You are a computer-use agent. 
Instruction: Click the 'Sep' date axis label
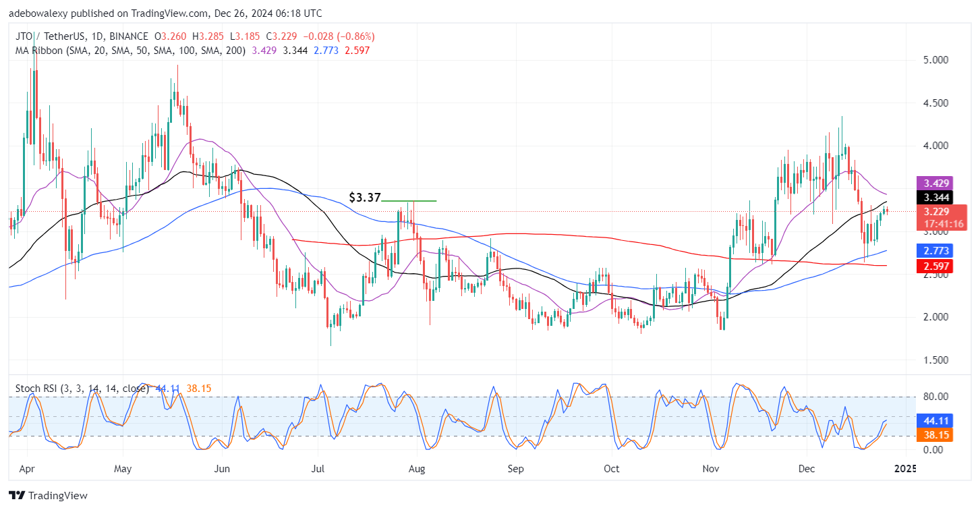(x=516, y=468)
